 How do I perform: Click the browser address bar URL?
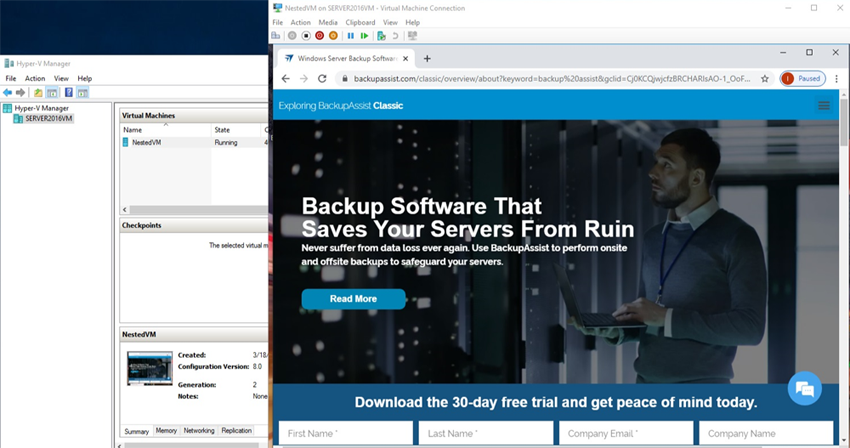point(552,79)
